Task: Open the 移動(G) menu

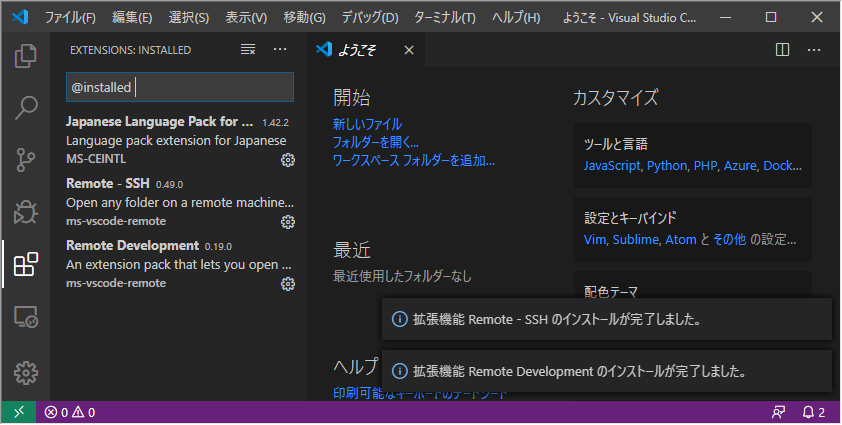Action: click(x=304, y=18)
